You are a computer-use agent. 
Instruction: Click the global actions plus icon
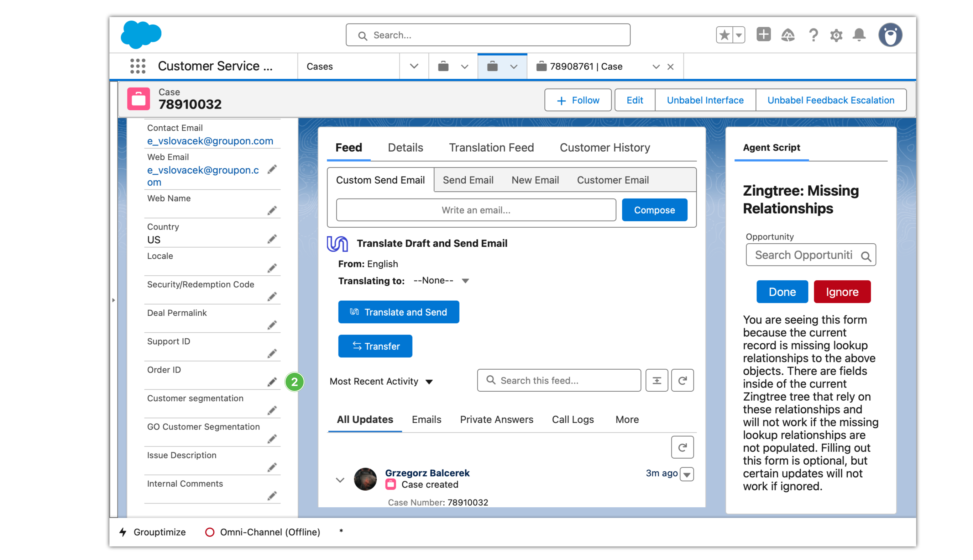pyautogui.click(x=763, y=34)
